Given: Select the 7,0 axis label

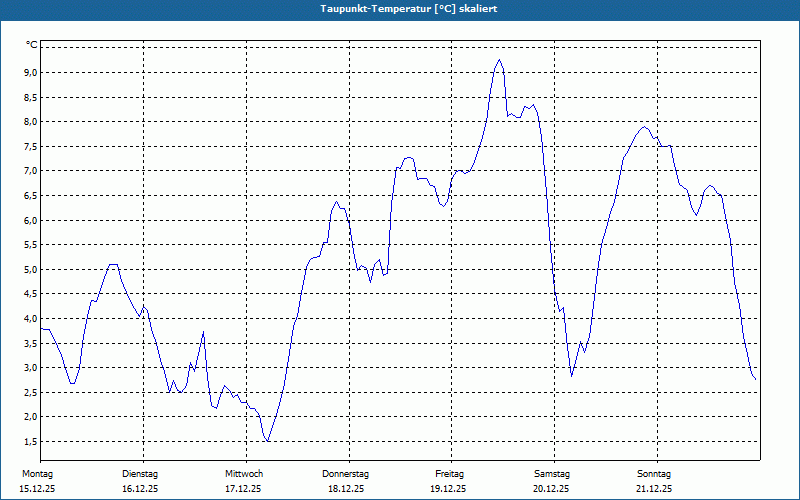Looking at the screenshot, I should pos(31,171).
